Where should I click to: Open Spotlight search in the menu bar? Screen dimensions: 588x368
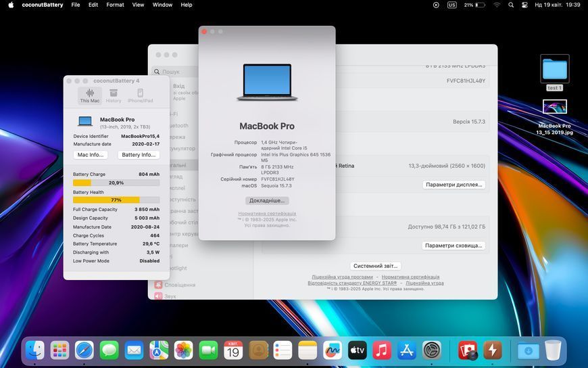coord(511,5)
